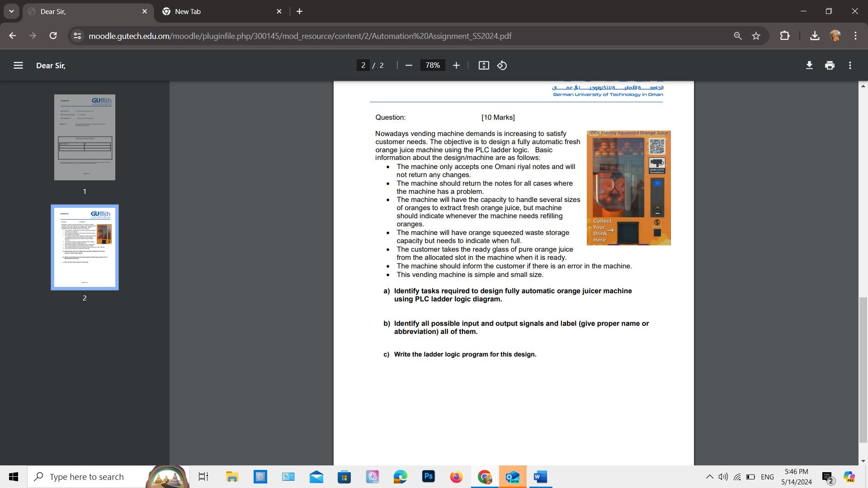Image resolution: width=868 pixels, height=488 pixels.
Task: Bookmark this page with star icon
Action: tap(756, 36)
